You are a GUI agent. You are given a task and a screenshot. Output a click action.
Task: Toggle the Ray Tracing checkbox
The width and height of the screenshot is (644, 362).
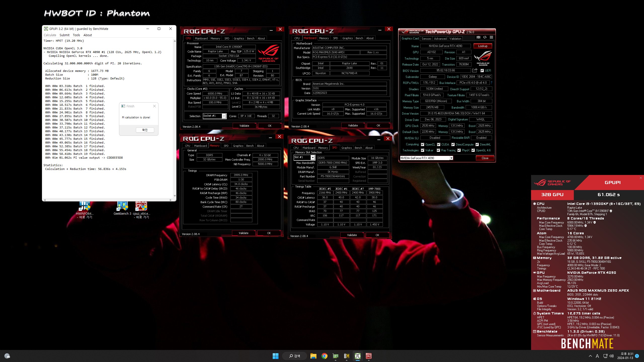[438, 150]
